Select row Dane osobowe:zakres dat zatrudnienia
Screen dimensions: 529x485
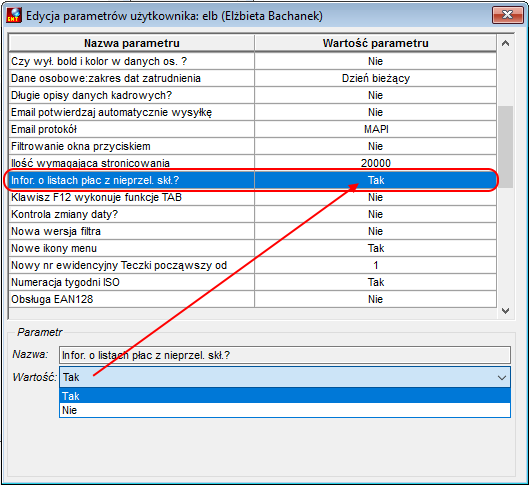coord(253,78)
